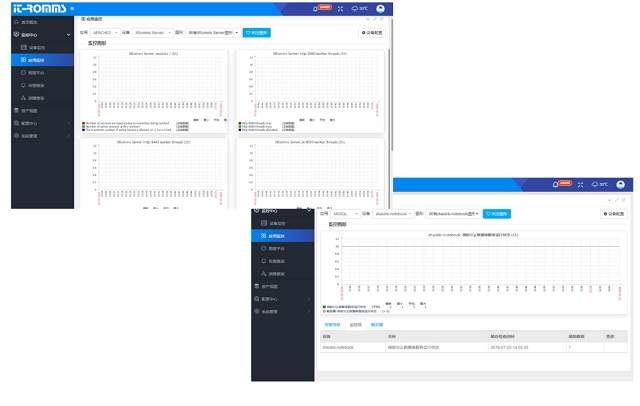Click the zhaobb-notebook row in the table
Screen dimensions: 640x406
pyautogui.click(x=473, y=347)
